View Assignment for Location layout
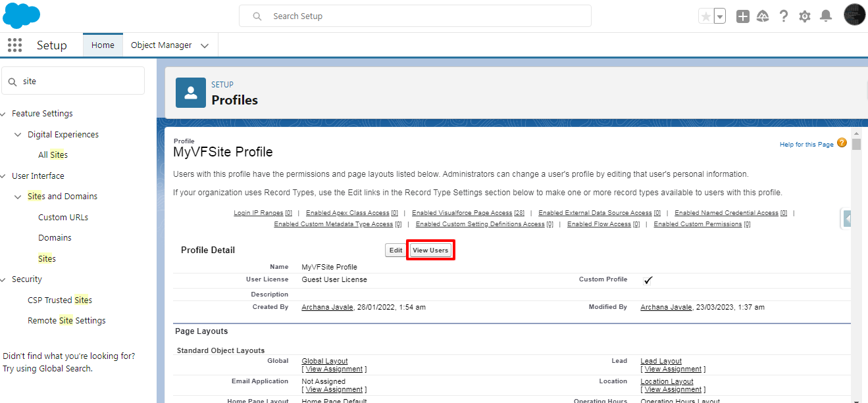 (673, 390)
